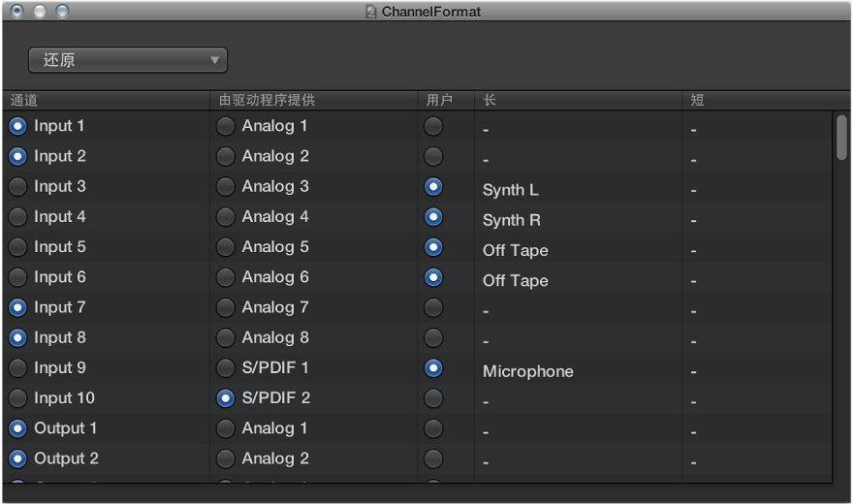Image resolution: width=853 pixels, height=504 pixels.
Task: Enable the user radio button for Input 1
Action: coord(433,126)
